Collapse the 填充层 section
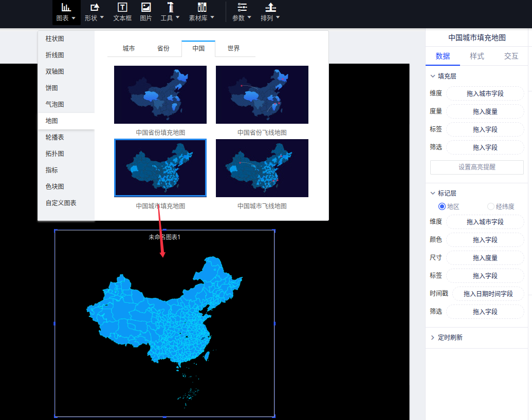Viewport: 532px width, 420px height. (433, 76)
